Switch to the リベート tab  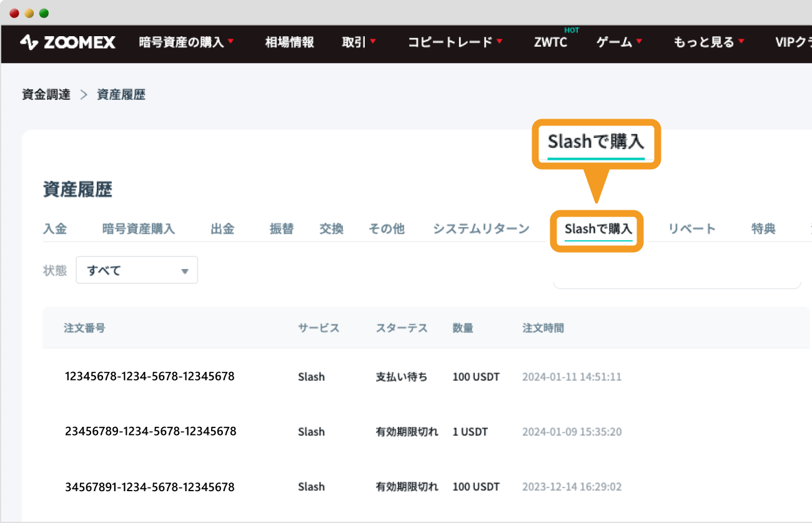692,229
